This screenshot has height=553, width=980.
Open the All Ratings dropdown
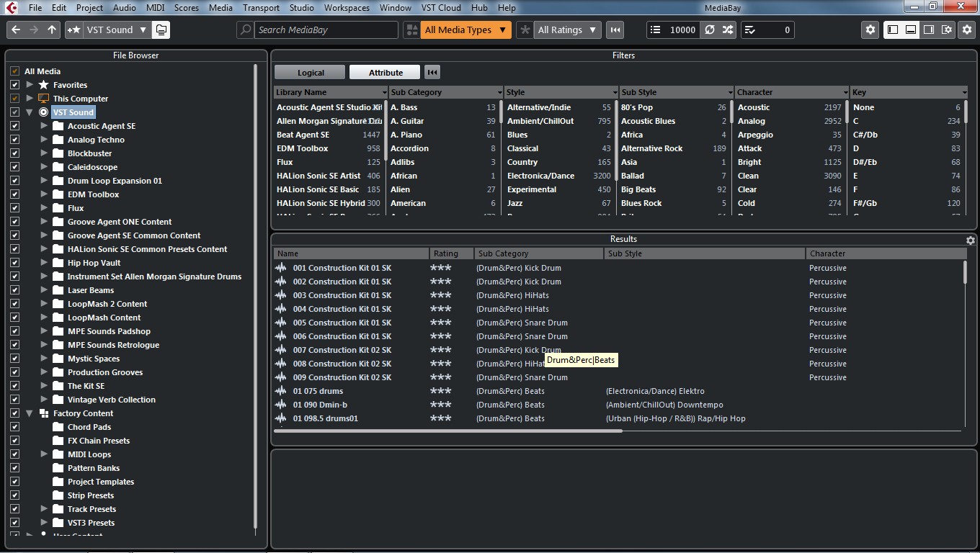click(x=567, y=30)
